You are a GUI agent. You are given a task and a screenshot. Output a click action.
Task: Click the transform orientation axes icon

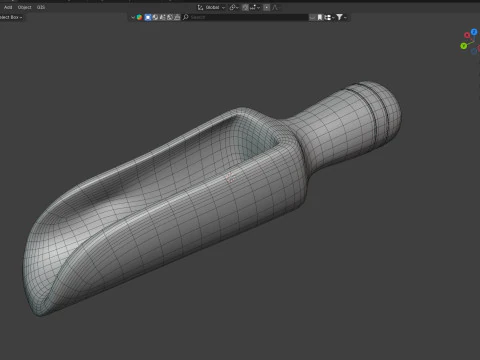tap(200, 7)
